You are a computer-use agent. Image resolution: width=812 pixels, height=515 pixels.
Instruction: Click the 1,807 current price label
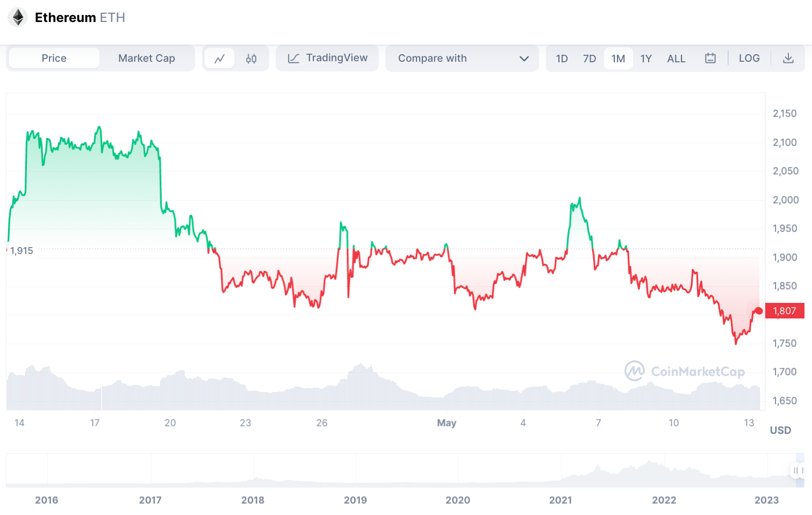point(785,311)
